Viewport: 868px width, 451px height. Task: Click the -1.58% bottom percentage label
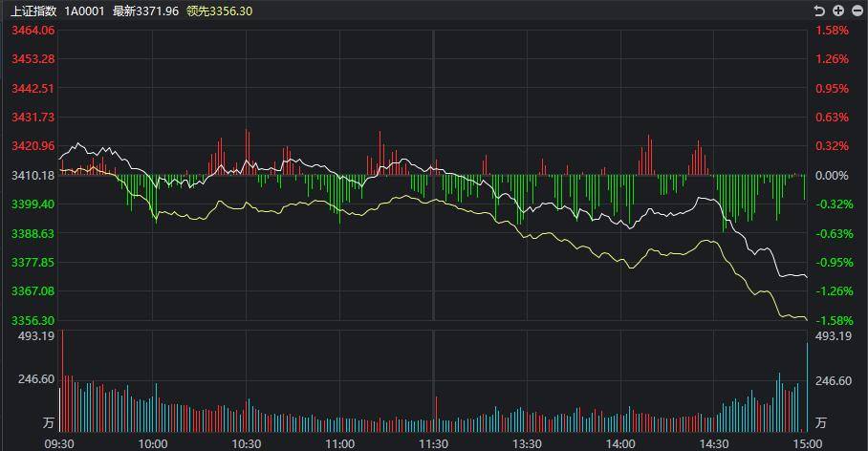[x=835, y=320]
